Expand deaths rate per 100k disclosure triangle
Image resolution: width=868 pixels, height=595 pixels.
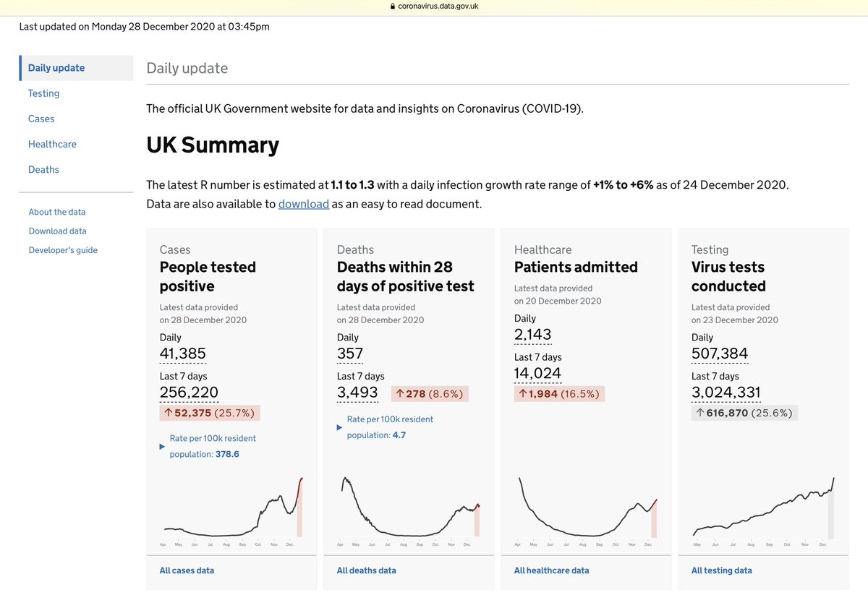(340, 428)
